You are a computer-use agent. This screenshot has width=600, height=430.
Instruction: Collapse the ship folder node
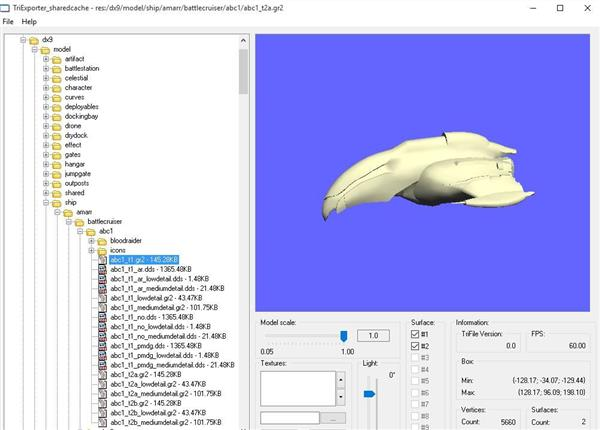(46, 202)
